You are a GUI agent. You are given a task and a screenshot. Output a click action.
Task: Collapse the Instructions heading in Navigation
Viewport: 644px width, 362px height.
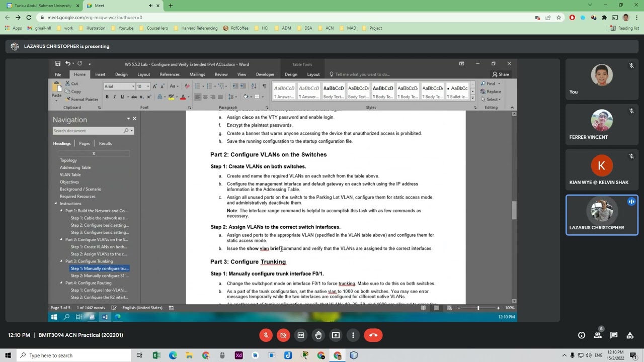(56, 204)
